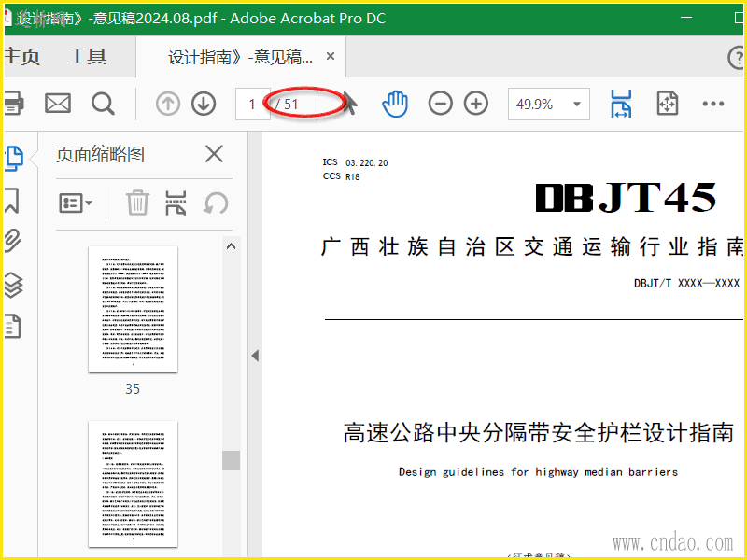The width and height of the screenshot is (747, 560).
Task: Zoom out with the minus button
Action: pyautogui.click(x=440, y=104)
